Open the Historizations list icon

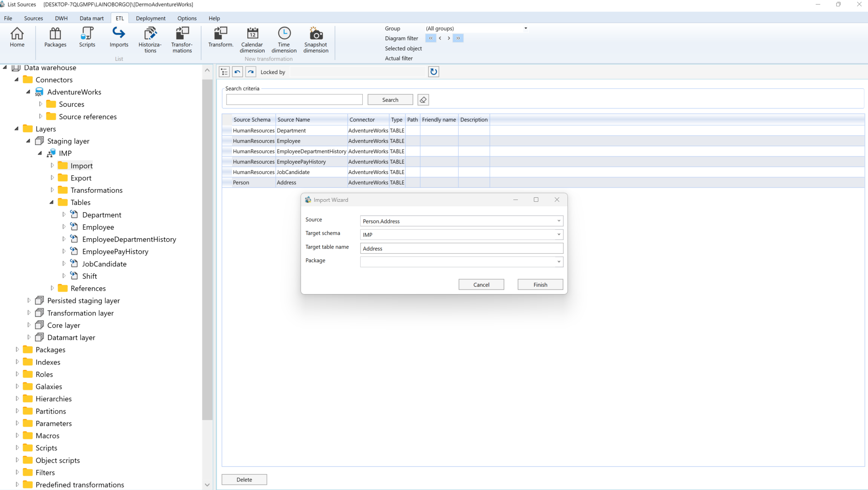pyautogui.click(x=150, y=40)
